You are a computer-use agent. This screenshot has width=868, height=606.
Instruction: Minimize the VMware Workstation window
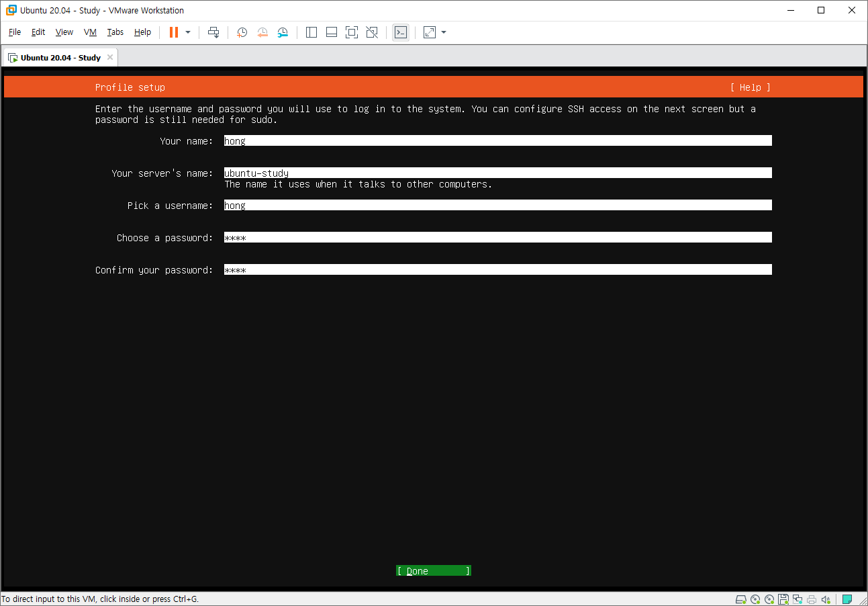click(x=791, y=10)
